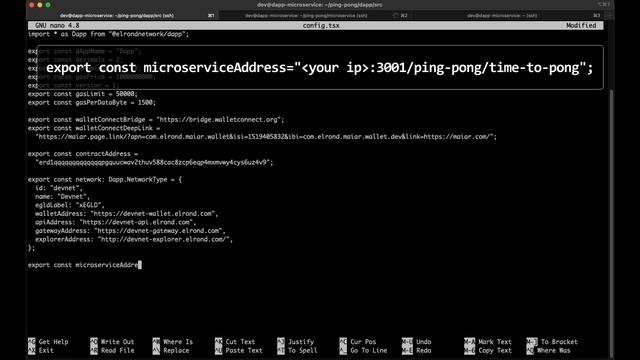Click the 'export const walletConnectDeepLink =' line
The height and width of the screenshot is (360, 640).
(x=94, y=128)
